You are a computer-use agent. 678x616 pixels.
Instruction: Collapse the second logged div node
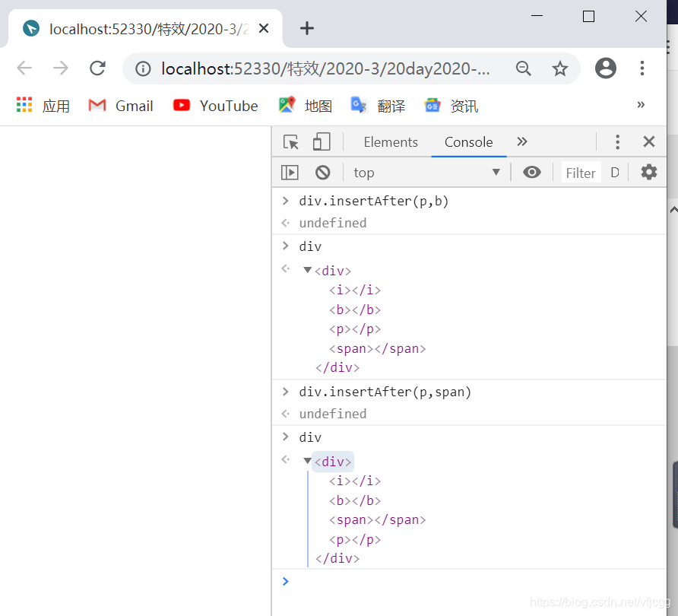click(307, 461)
